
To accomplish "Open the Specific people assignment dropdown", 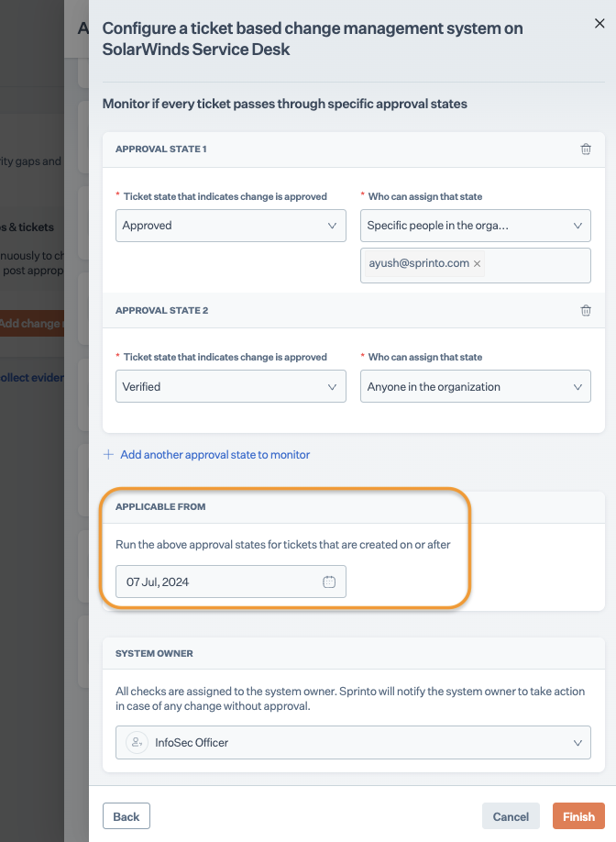I will click(x=476, y=226).
